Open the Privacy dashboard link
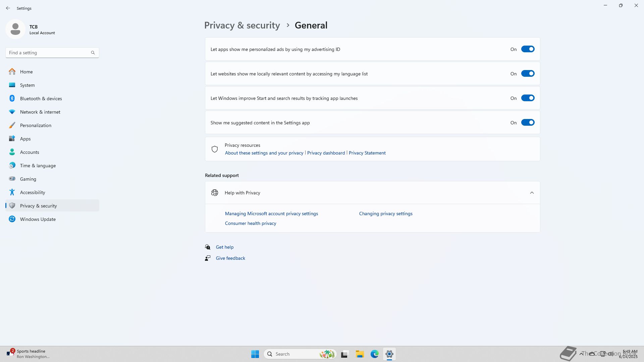Viewport: 644px width, 362px height. coord(326,153)
